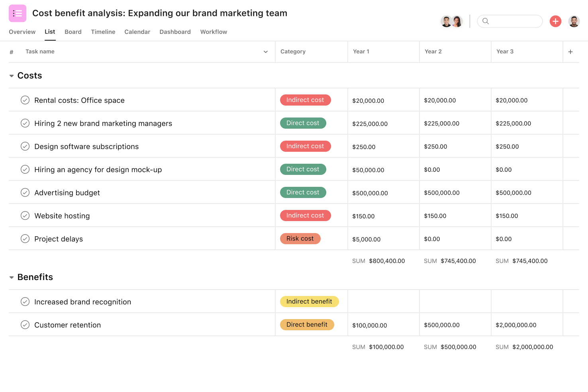The image size is (588, 392).
Task: Mark Rental costs: Office space as complete
Action: [25, 100]
